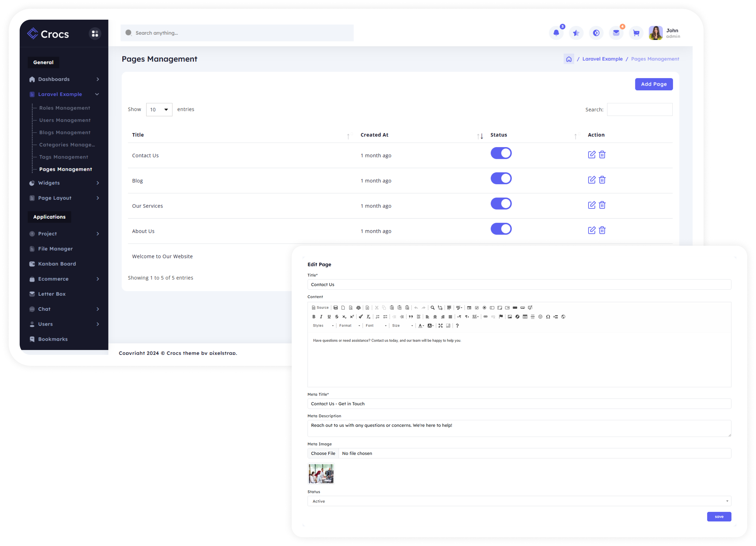Open Roles Management in sidebar
Screen dimensions: 756x546
click(x=65, y=108)
